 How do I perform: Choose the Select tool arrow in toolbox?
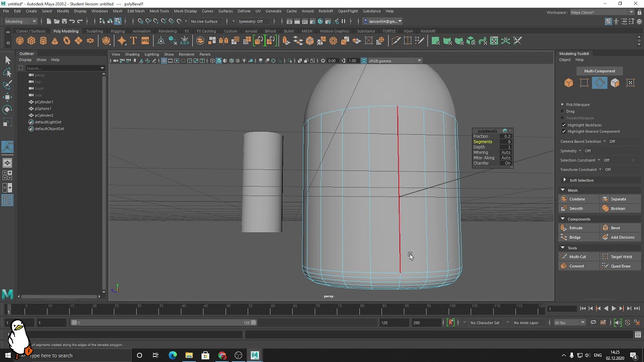pyautogui.click(x=8, y=60)
